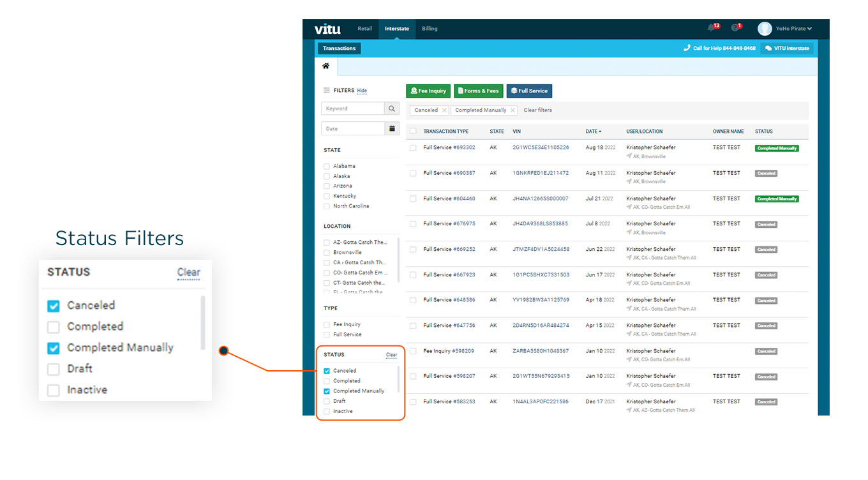The width and height of the screenshot is (868, 480).
Task: Open VITU Interstate chat button
Action: (x=786, y=48)
